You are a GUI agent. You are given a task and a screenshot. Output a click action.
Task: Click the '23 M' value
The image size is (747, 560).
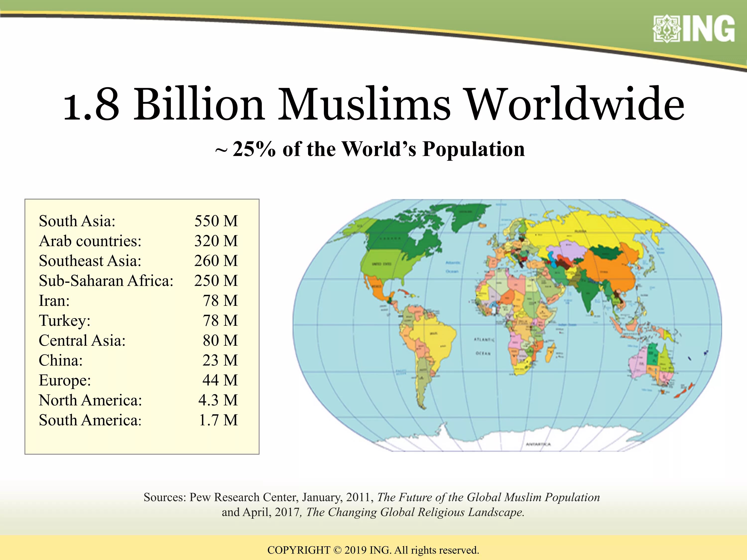click(x=220, y=360)
